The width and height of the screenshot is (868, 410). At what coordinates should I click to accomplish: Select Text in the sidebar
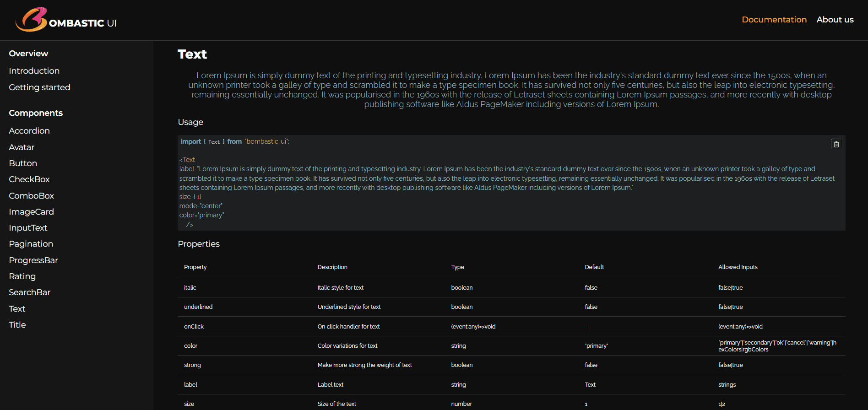(17, 309)
